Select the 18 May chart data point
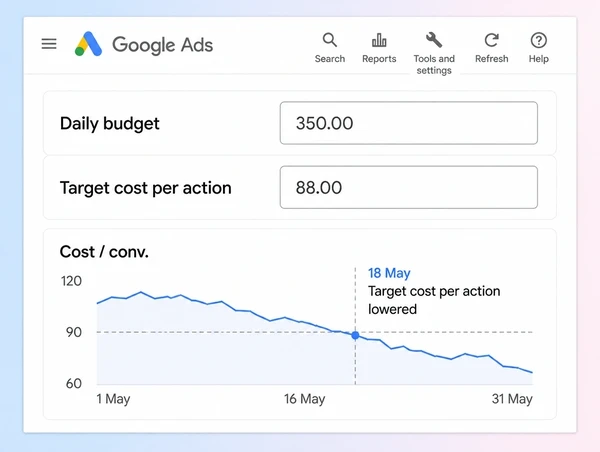The height and width of the screenshot is (452, 600). (355, 335)
